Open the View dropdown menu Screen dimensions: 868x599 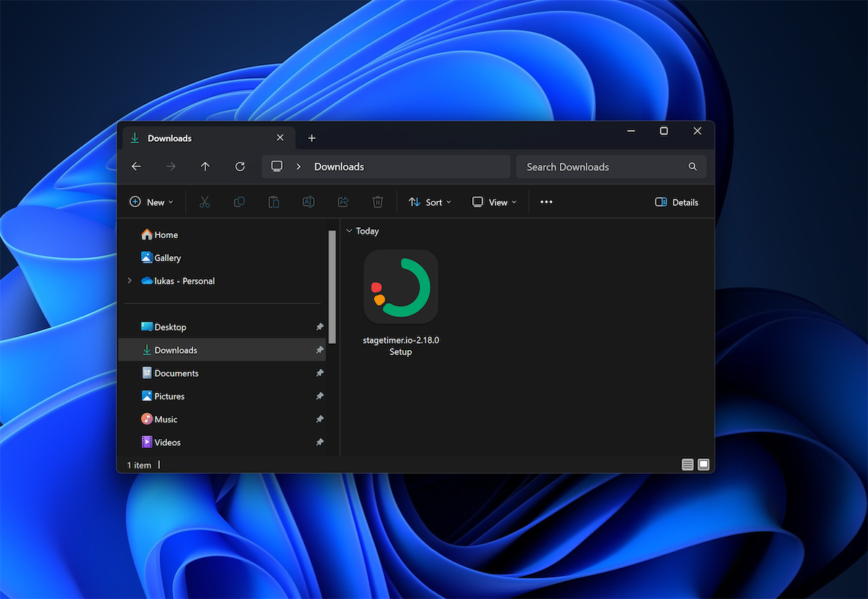tap(494, 202)
